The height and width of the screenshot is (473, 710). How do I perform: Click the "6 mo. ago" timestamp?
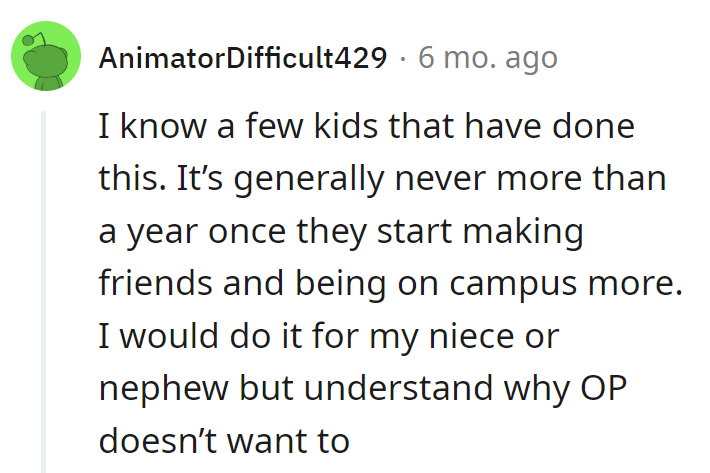(x=487, y=59)
